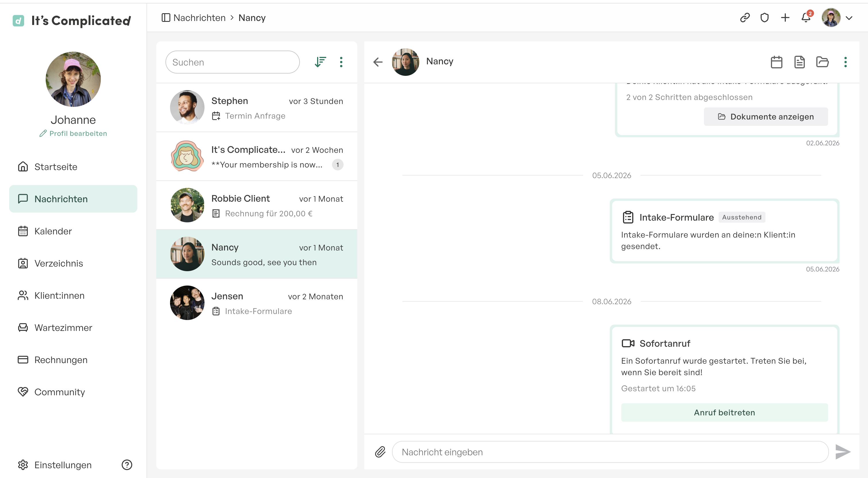Go to Kalender in the sidebar
The width and height of the screenshot is (868, 478).
point(73,231)
